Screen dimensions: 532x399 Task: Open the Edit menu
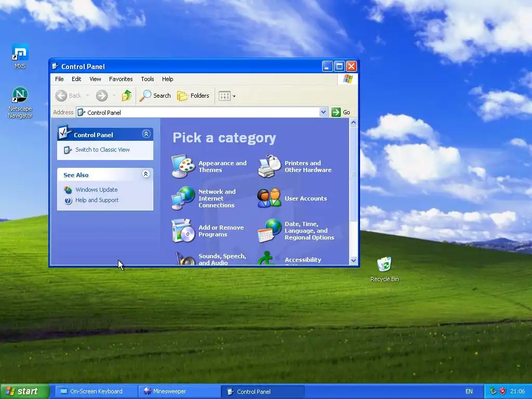[x=76, y=79]
